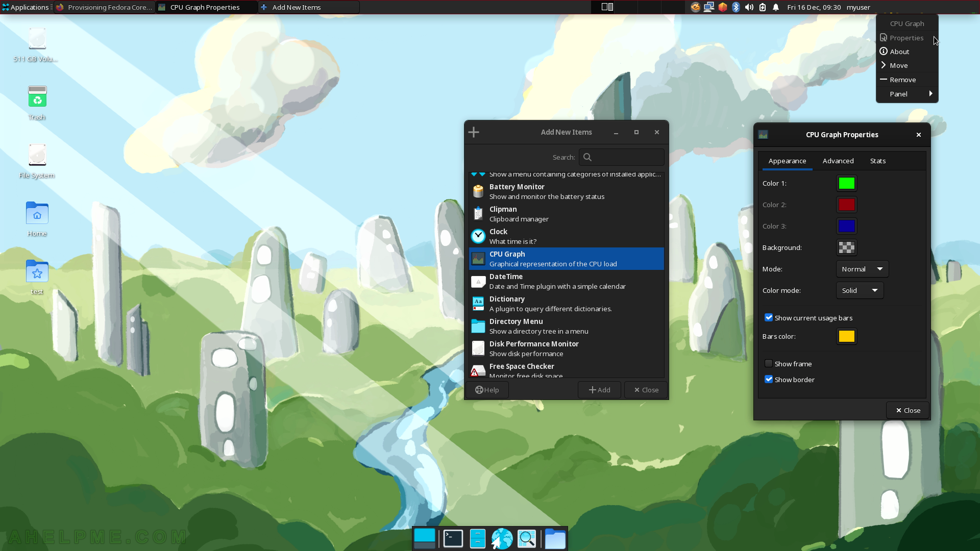
Task: Open the red Color 2 swatch
Action: [847, 205]
